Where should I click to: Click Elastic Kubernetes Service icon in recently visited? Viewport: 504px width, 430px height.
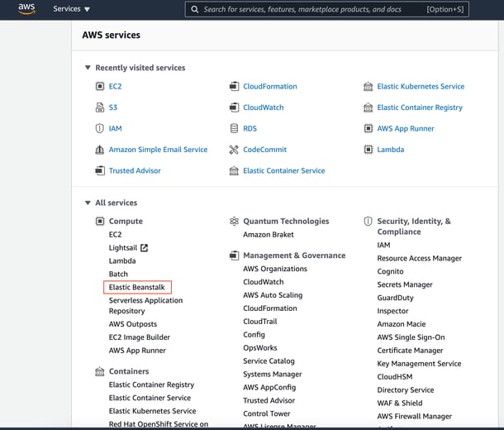[x=368, y=86]
